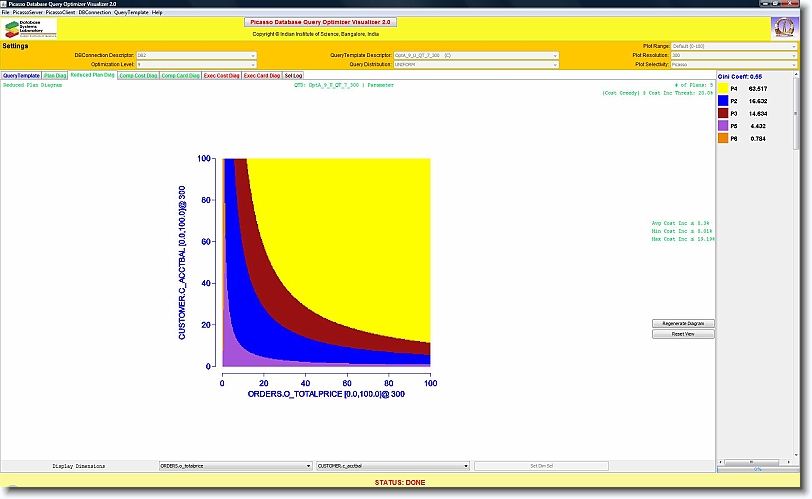This screenshot has width=812, height=499.
Task: Select the yellow P4 plan swatch
Action: coord(723,89)
